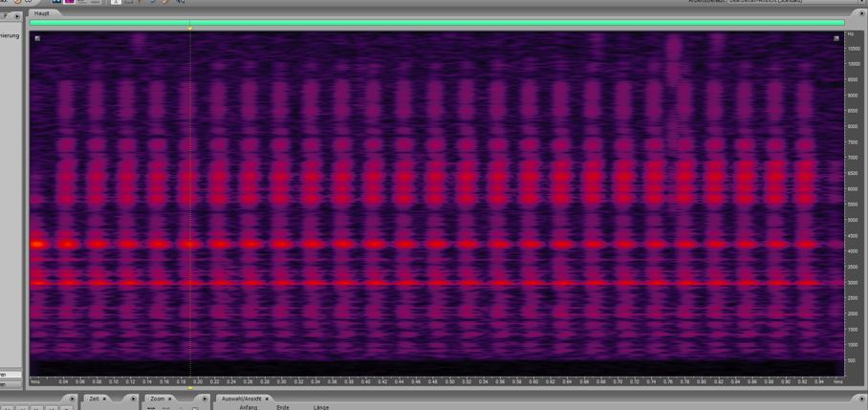Close the Zeit panel
Image resolution: width=868 pixels, height=410 pixels.
tap(103, 399)
